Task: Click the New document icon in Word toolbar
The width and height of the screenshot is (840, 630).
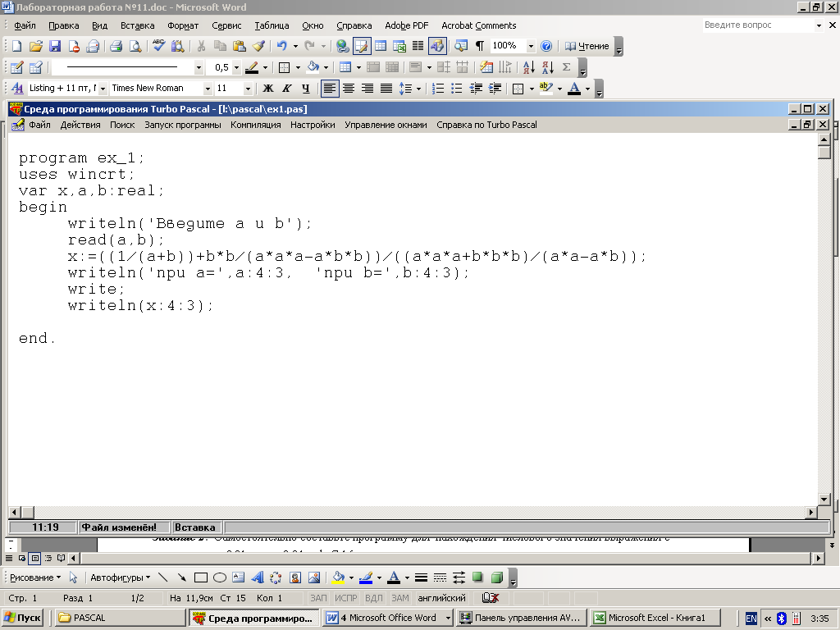Action: coord(16,46)
